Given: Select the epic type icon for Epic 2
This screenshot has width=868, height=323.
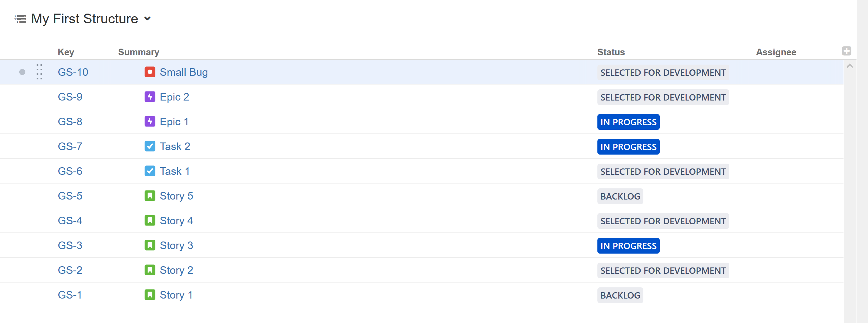Looking at the screenshot, I should 149,97.
